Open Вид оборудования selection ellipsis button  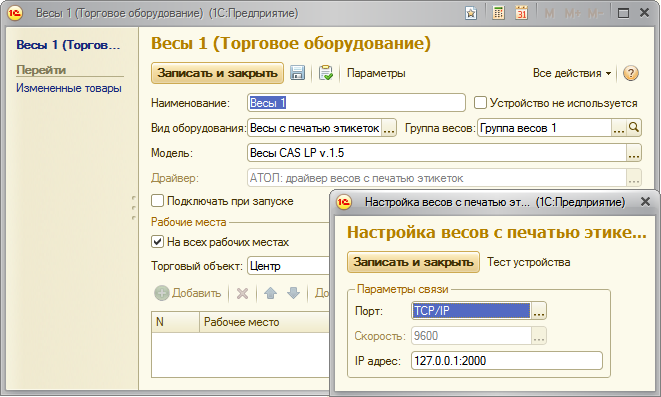pyautogui.click(x=389, y=128)
